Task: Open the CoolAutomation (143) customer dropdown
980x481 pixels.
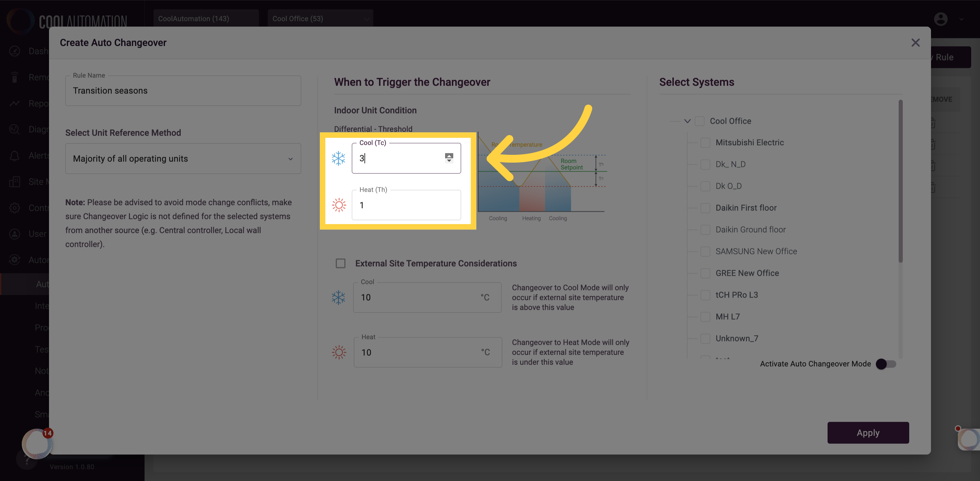Action: 206,18
